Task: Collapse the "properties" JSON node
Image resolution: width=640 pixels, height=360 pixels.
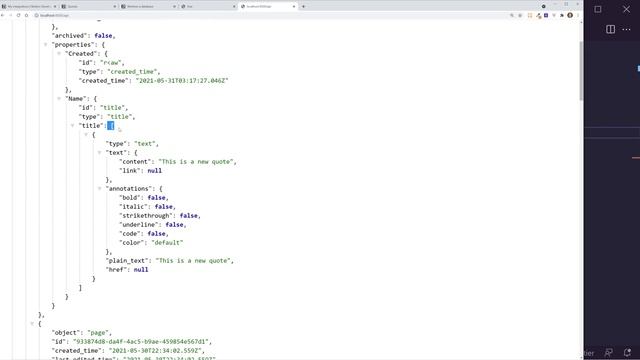Action: [45, 44]
